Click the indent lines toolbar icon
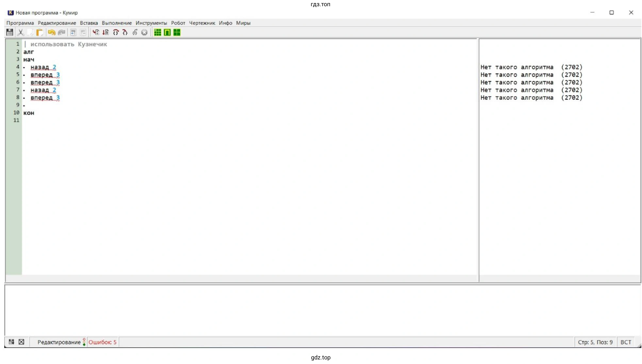 (73, 32)
